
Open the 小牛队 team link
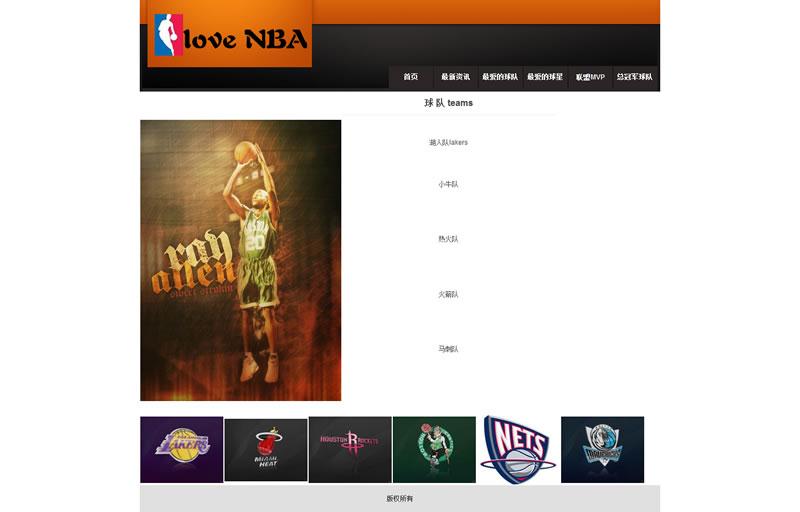point(448,184)
